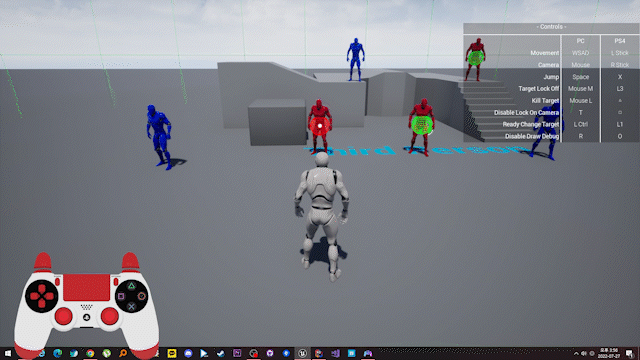This screenshot has height=360, width=640.
Task: Click the Square button on the controller overlay
Action: coord(121,296)
